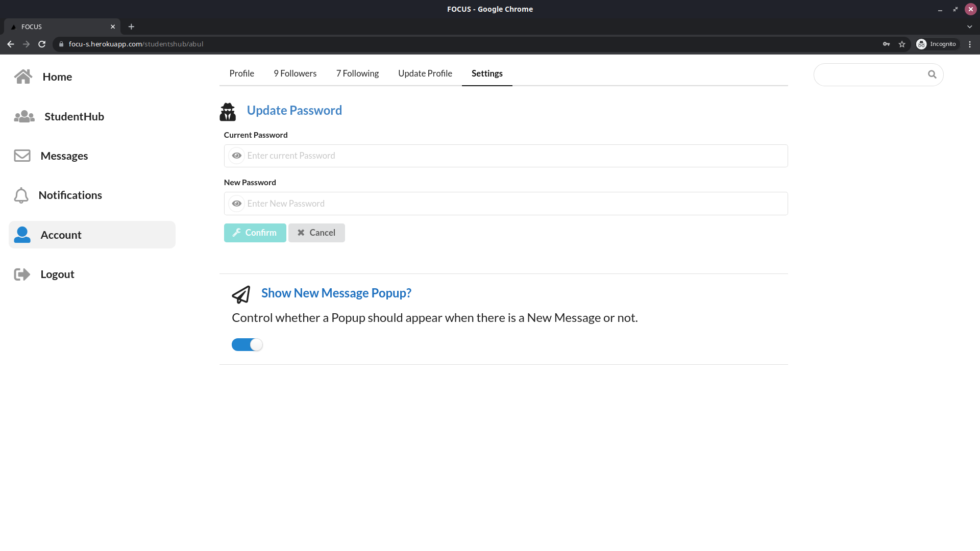Click the Messages envelope icon
Image resolution: width=980 pixels, height=551 pixels.
(22, 156)
